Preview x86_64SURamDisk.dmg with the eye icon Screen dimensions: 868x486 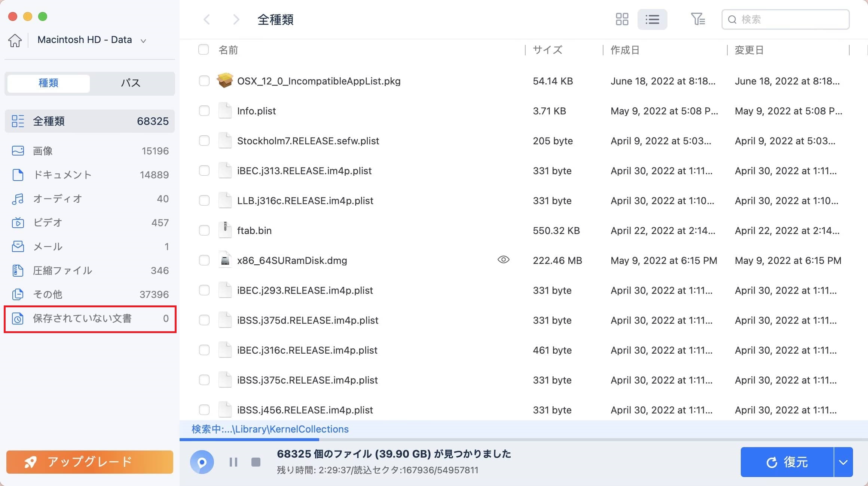click(x=504, y=259)
